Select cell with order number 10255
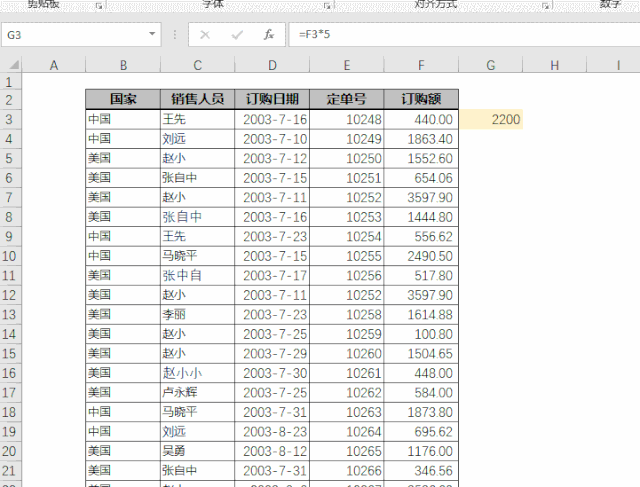This screenshot has height=487, width=640. coord(347,256)
